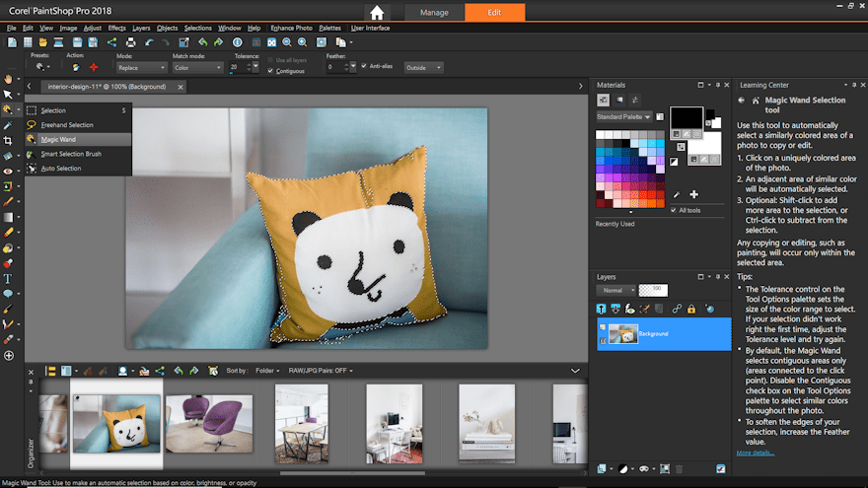Select the Crop tool
Image resolution: width=868 pixels, height=488 pixels.
pos(9,141)
